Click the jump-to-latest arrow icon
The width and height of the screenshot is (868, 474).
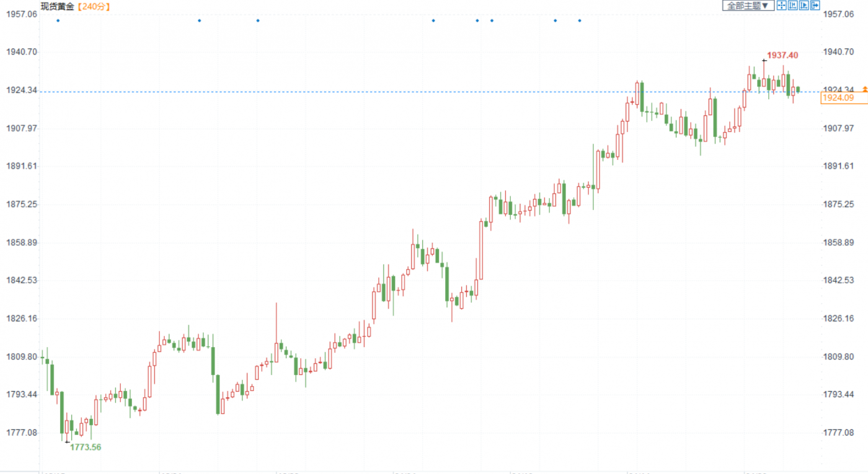click(815, 6)
